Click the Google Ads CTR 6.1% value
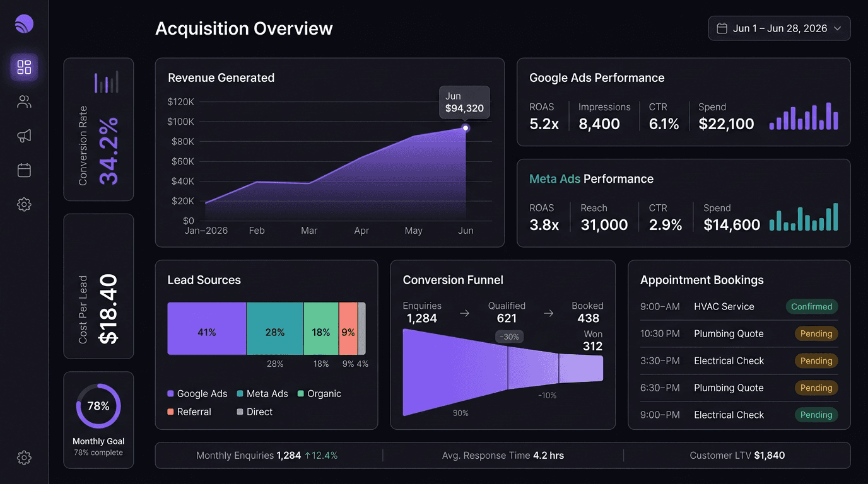Screen dimensions: 868x484 click(664, 124)
